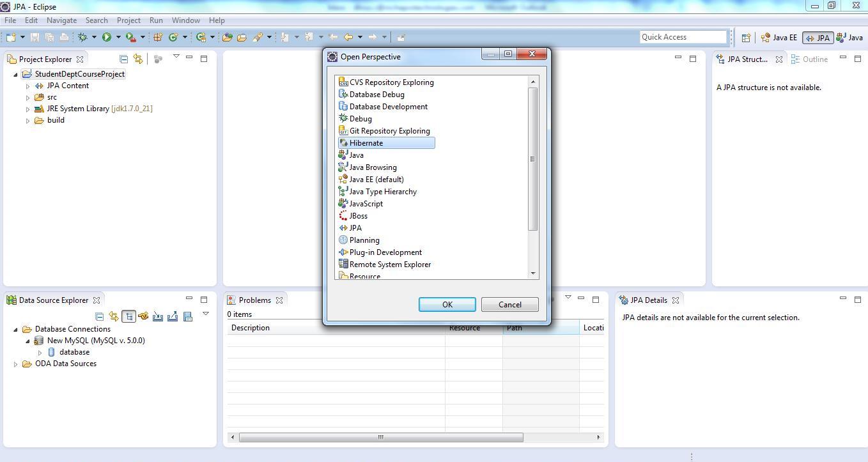Open the View Menu dropdown in Project Explorer
The image size is (868, 462).
[176, 57]
